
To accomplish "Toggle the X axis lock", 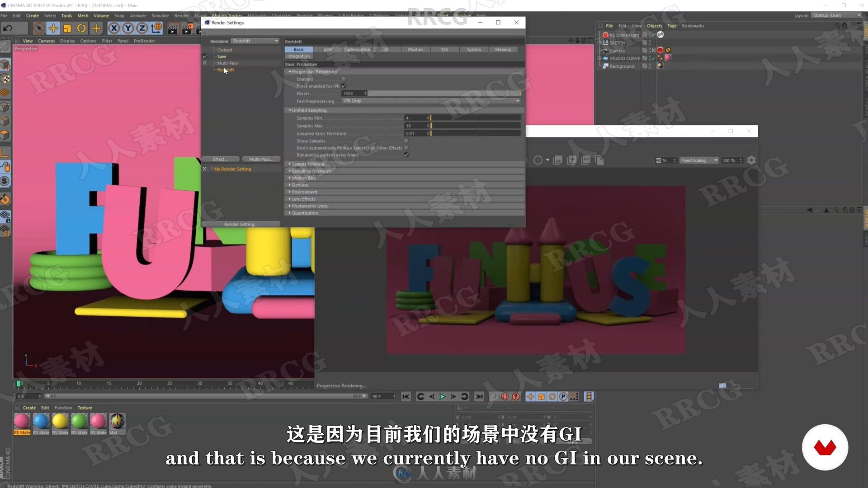I will click(x=114, y=28).
